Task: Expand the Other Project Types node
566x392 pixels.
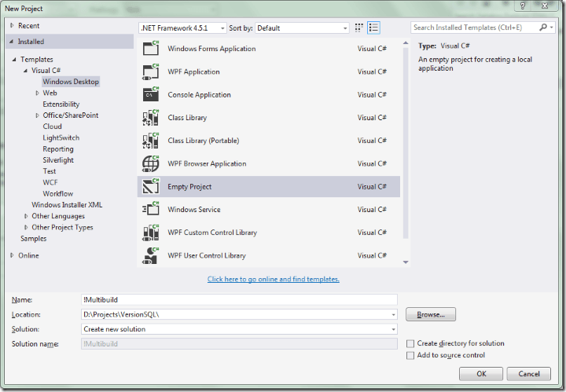Action: pyautogui.click(x=26, y=227)
